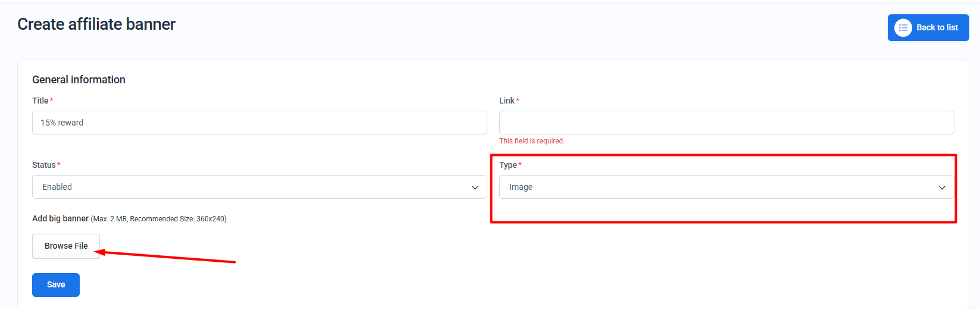Click the General information section heading
The image size is (980, 310).
(79, 80)
